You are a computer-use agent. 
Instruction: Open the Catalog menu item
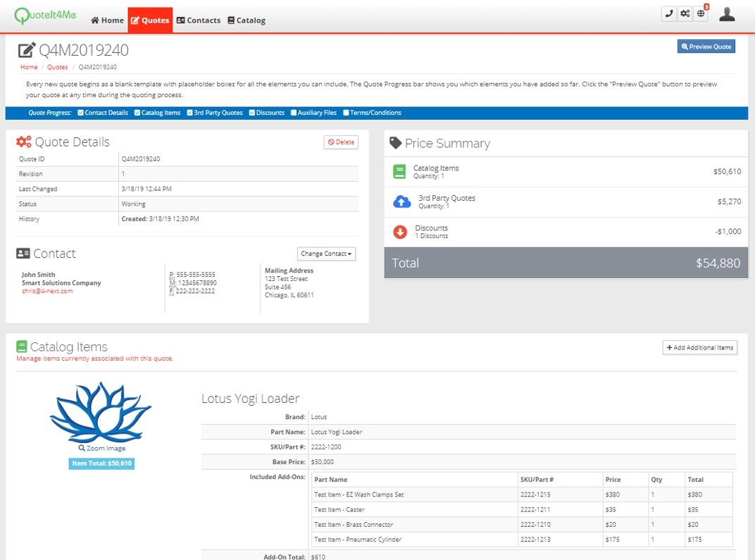[247, 20]
